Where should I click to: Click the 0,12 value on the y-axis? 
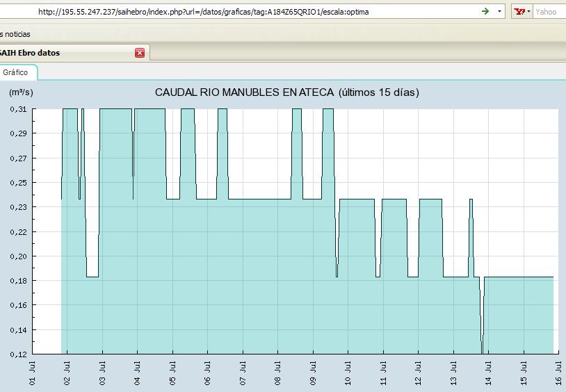tap(18, 354)
